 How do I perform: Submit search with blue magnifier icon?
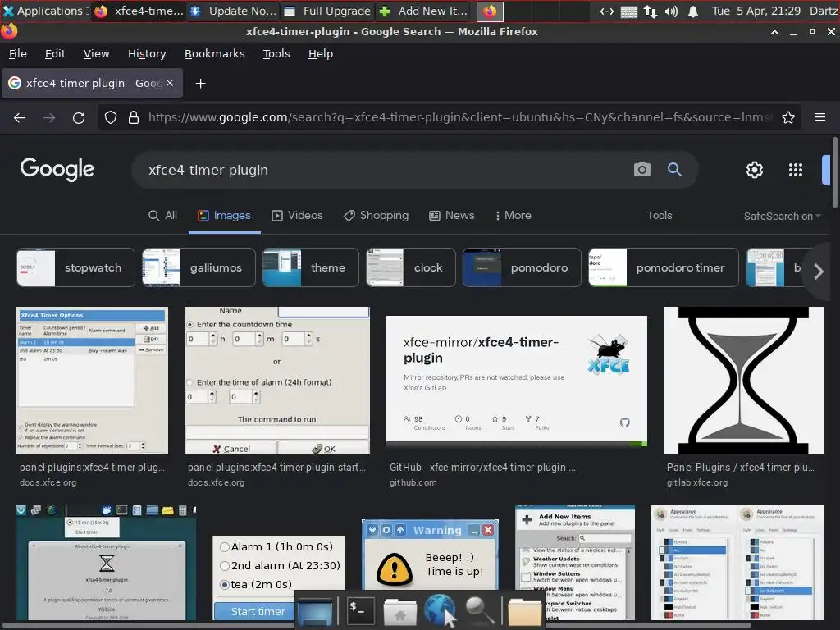click(x=674, y=170)
